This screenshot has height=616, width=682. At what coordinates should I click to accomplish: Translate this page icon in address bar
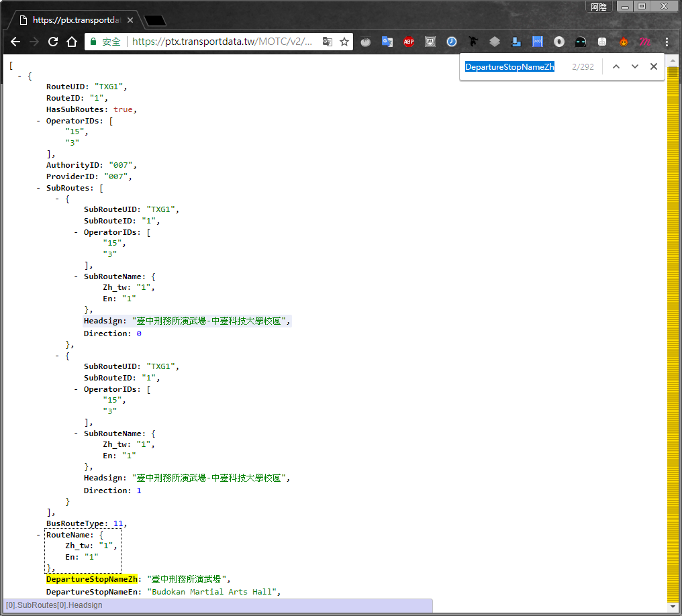[x=328, y=42]
